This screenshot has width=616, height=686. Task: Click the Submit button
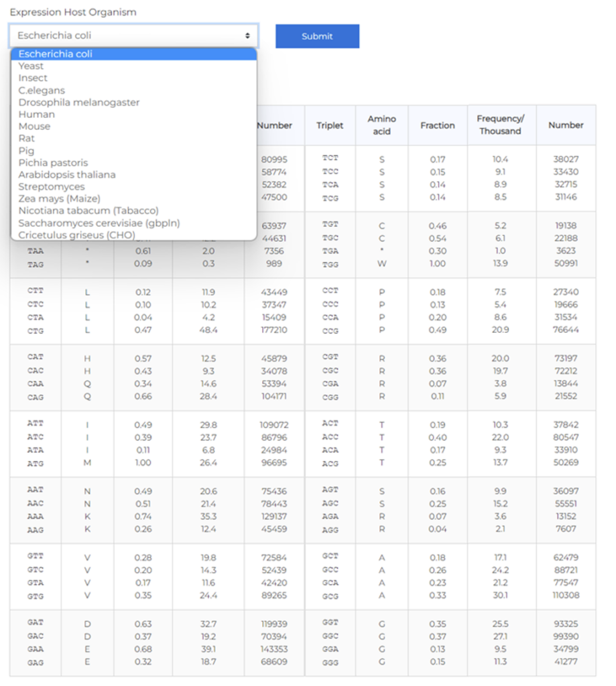point(316,36)
